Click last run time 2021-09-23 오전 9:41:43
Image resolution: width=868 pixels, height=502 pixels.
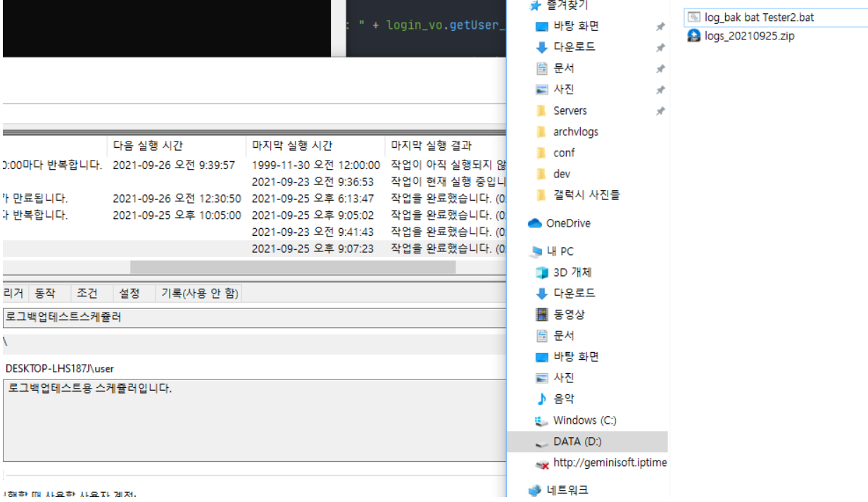313,232
